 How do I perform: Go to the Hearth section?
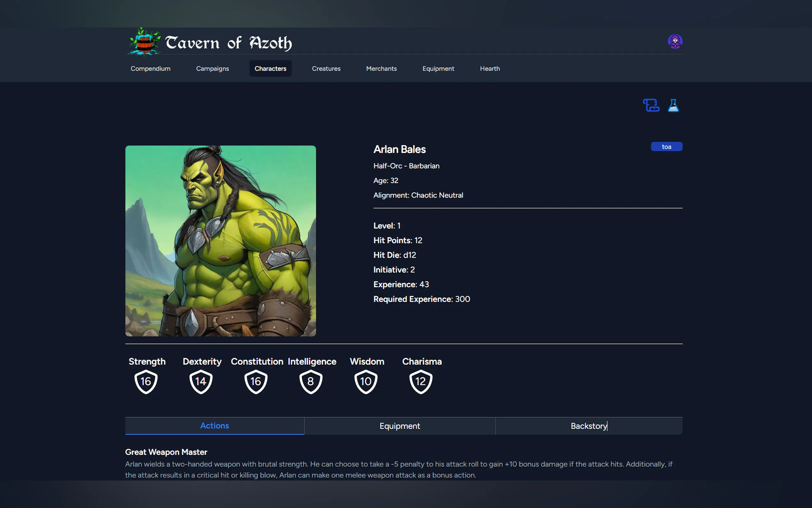[490, 68]
